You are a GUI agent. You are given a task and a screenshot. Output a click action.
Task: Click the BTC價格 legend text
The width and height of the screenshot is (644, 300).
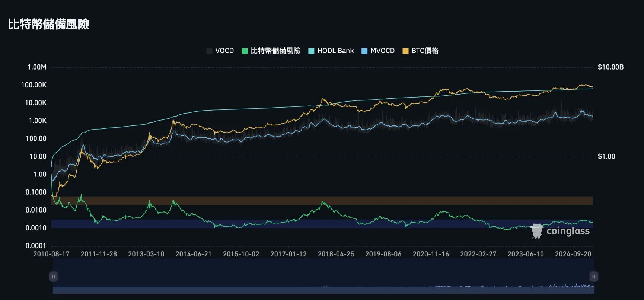(425, 51)
